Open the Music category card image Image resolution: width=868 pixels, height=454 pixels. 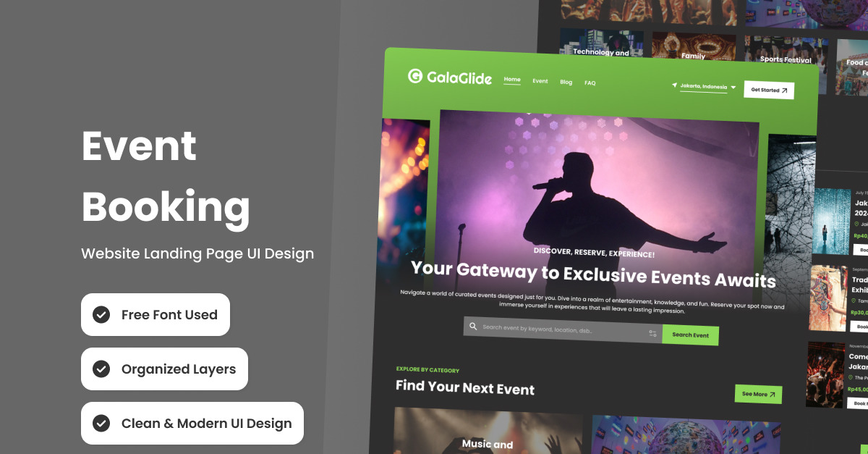(488, 431)
